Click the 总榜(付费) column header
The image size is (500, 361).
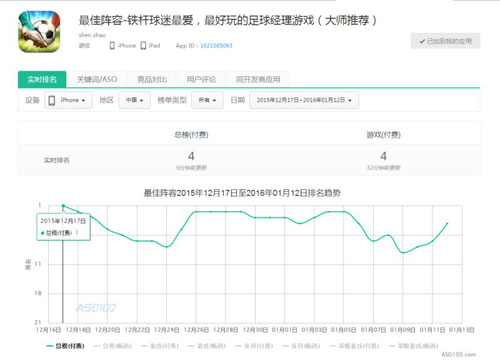191,135
